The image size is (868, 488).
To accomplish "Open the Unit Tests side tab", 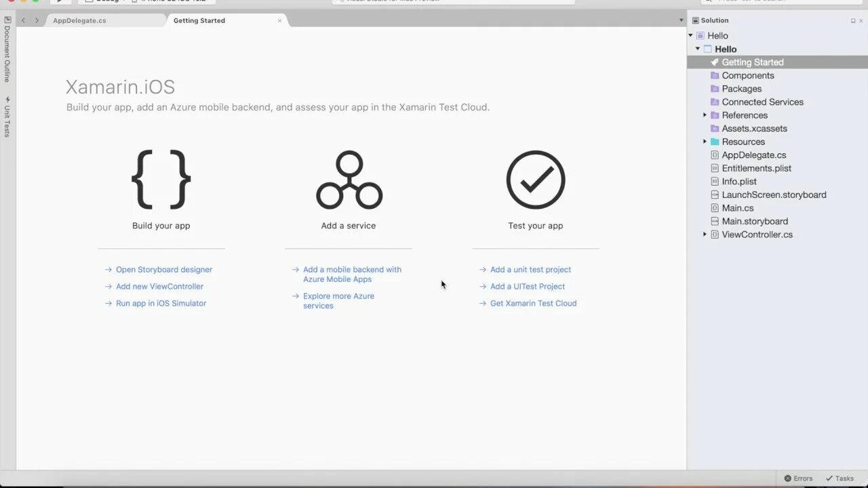I will click(7, 117).
